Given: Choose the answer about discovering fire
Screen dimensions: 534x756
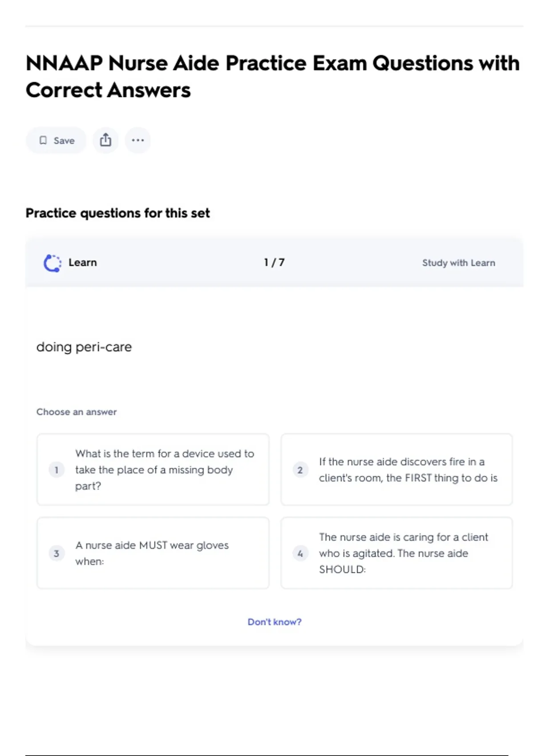Looking at the screenshot, I should pos(408,470).
